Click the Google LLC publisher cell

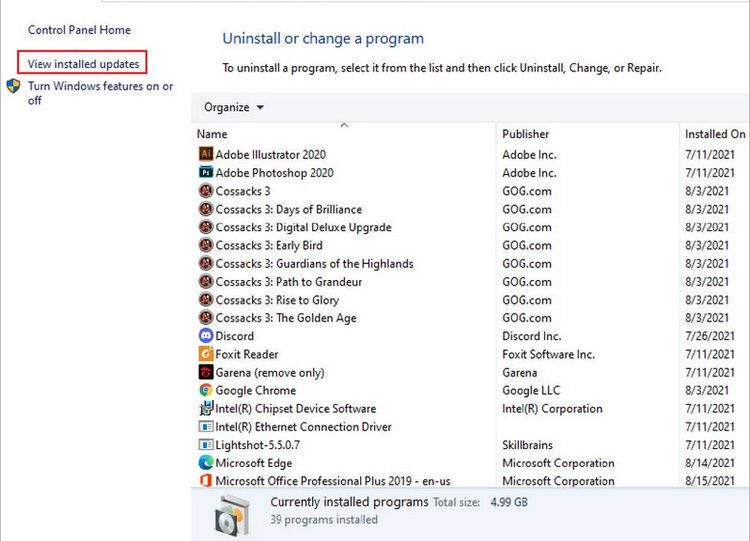[x=530, y=390]
